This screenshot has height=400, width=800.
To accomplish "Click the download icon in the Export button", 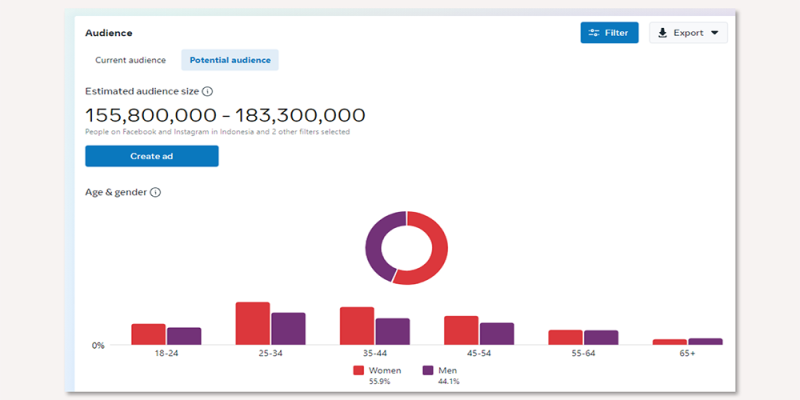I will 662,33.
